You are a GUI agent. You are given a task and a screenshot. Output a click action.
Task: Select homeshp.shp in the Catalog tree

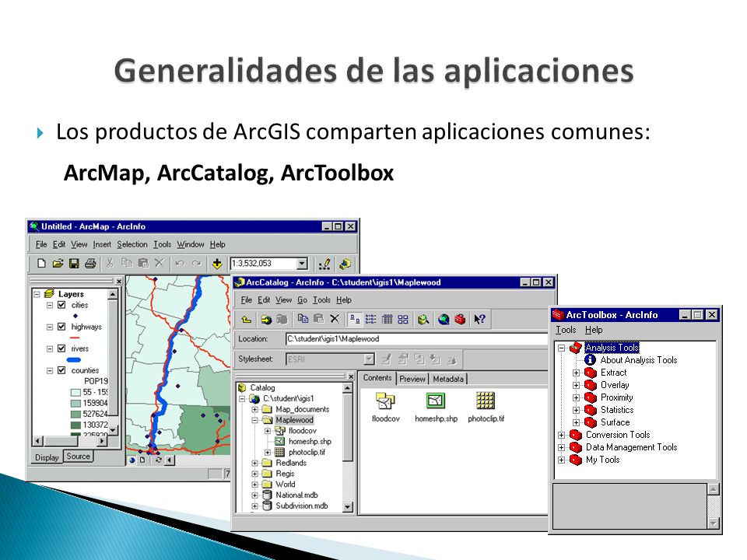tap(310, 442)
